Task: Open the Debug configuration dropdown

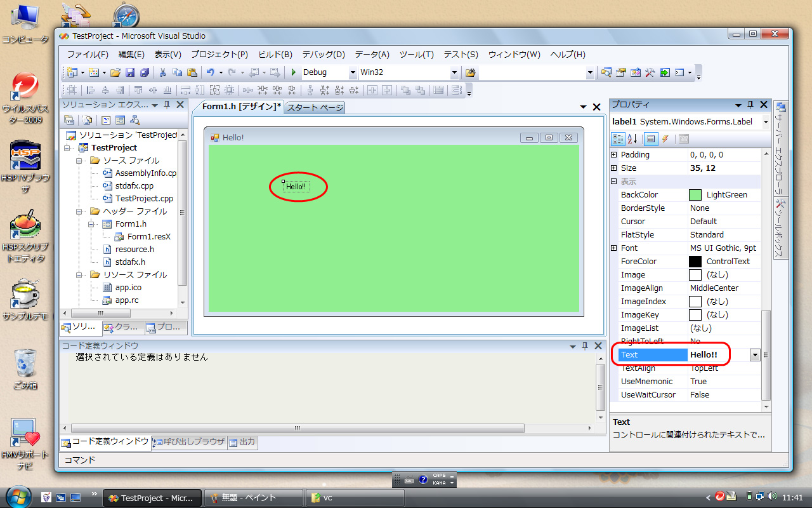Action: (x=353, y=72)
